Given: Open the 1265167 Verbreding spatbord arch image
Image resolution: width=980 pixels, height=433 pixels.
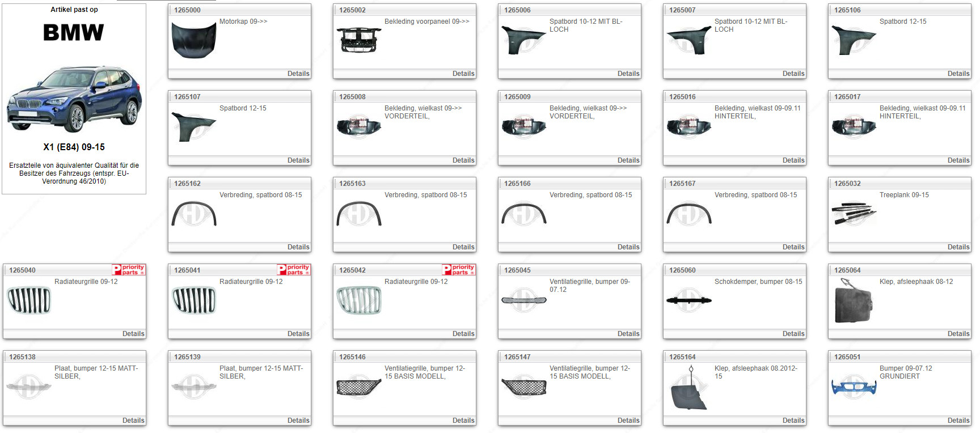Looking at the screenshot, I should click(689, 214).
